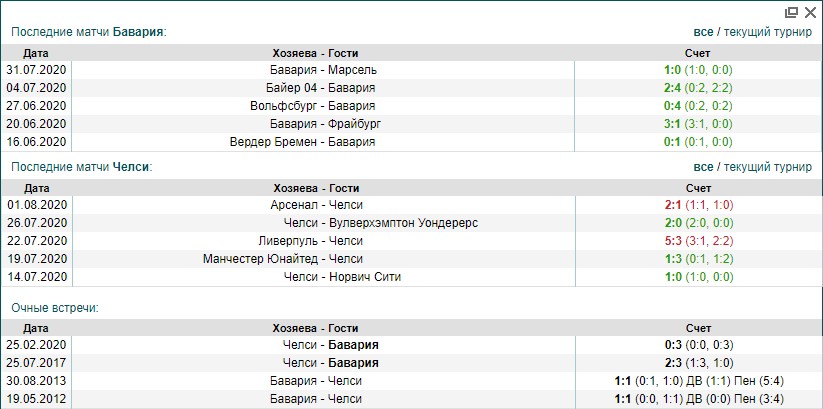The image size is (823, 409).
Task: Close the match statistics popup
Action: click(x=809, y=13)
